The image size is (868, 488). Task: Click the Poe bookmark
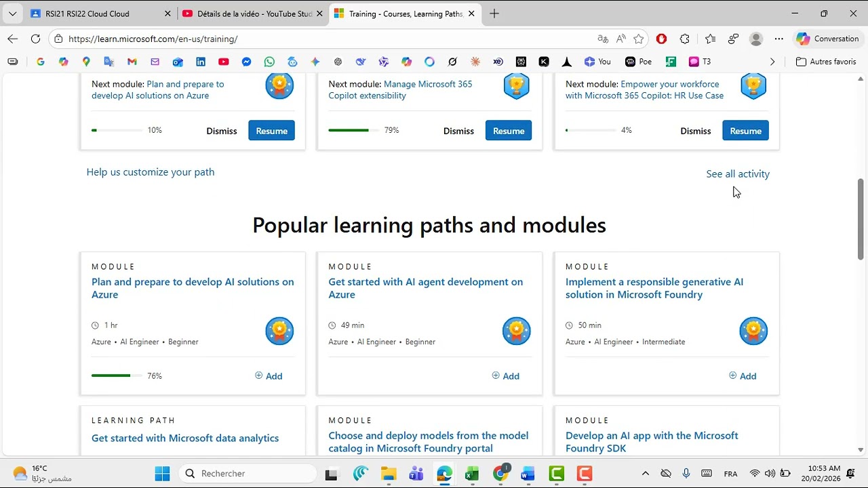[638, 62]
